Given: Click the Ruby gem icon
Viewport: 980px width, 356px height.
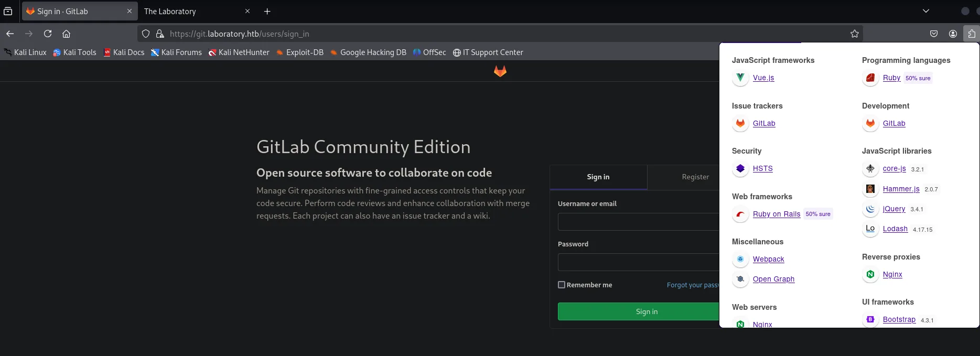Looking at the screenshot, I should [870, 78].
